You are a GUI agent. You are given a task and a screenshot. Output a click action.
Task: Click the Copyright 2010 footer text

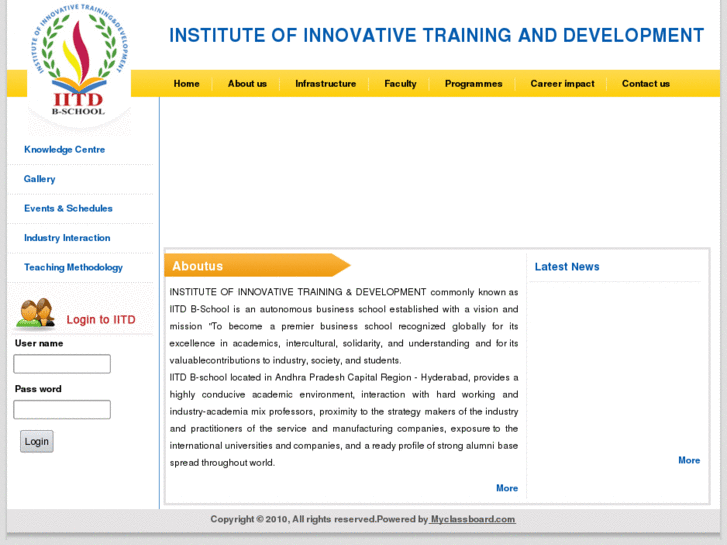point(319,519)
